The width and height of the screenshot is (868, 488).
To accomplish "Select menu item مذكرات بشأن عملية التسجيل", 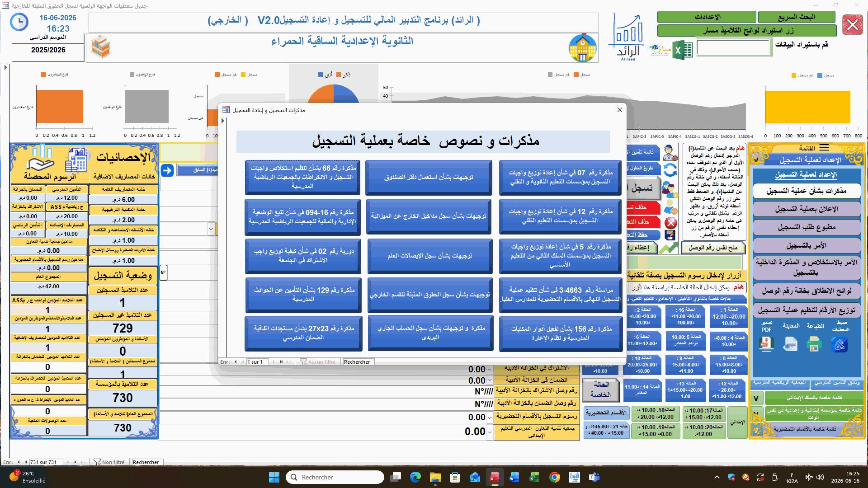I will [807, 191].
